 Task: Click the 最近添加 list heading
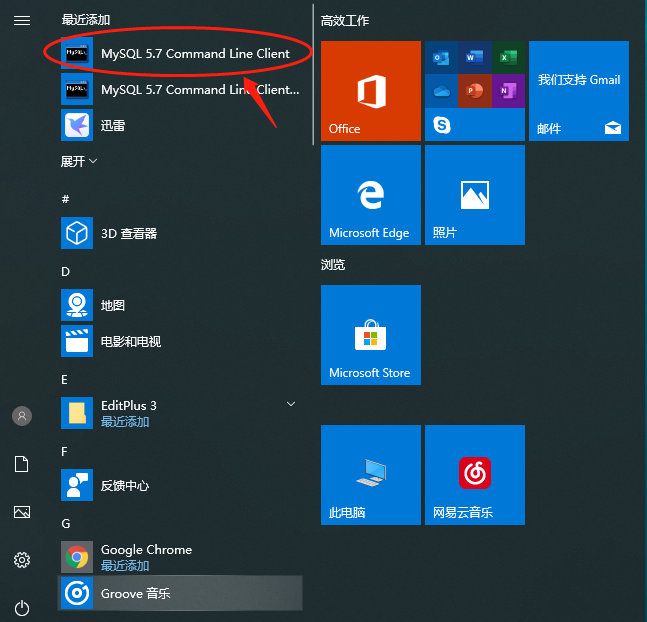85,20
